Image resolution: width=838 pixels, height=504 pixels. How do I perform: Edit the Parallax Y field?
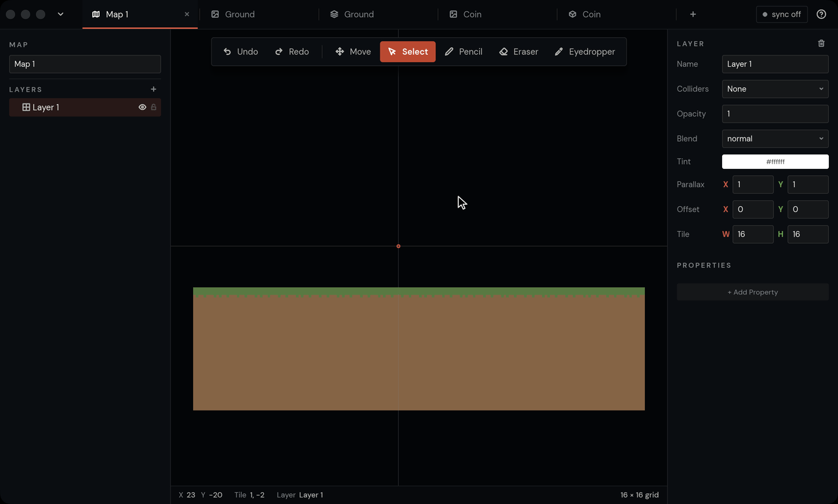808,185
